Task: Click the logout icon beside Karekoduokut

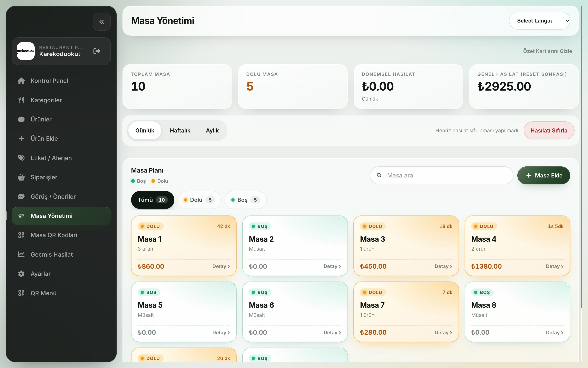Action: coord(97,51)
